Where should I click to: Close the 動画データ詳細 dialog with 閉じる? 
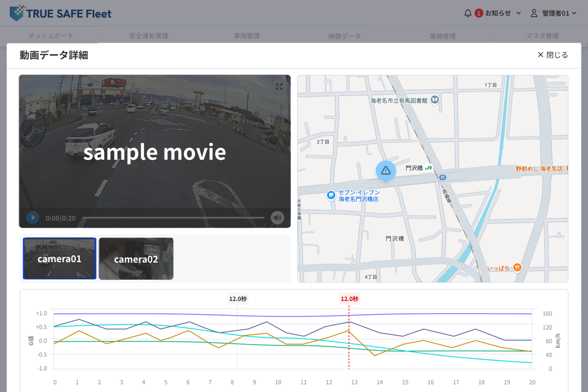[553, 55]
